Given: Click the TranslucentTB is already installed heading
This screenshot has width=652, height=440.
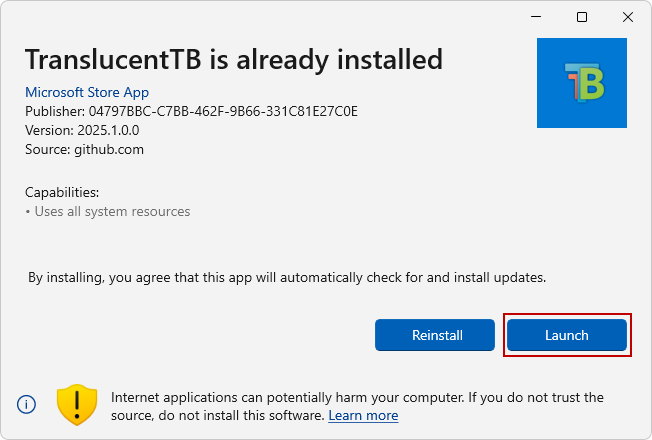Looking at the screenshot, I should pos(234,59).
